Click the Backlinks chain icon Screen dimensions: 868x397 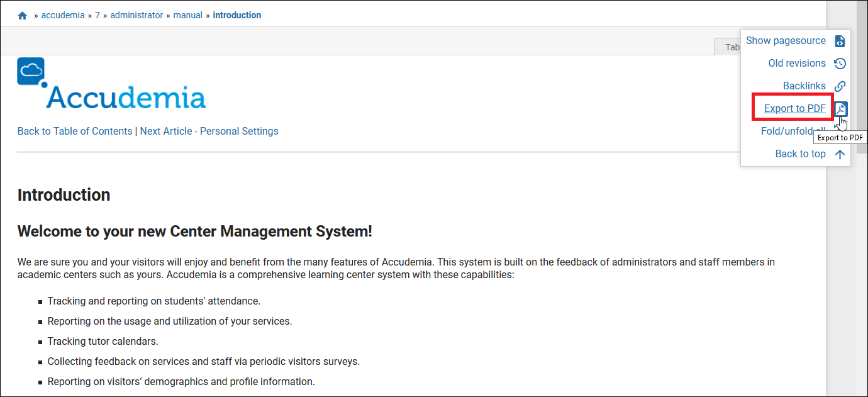tap(840, 86)
